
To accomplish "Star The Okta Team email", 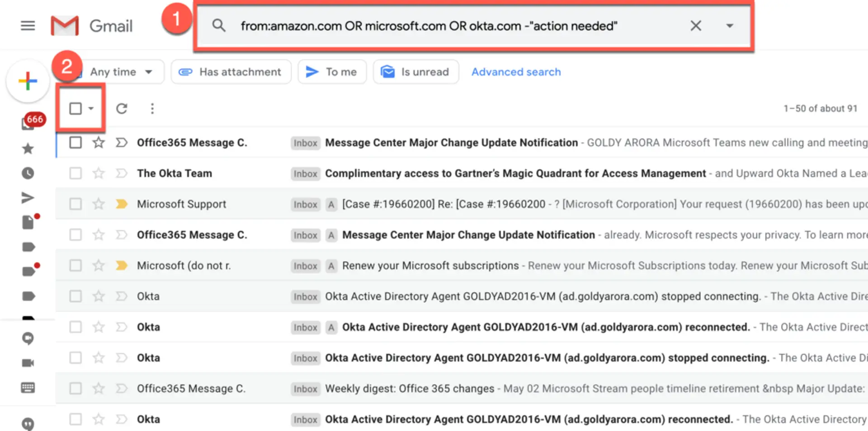I will [99, 173].
